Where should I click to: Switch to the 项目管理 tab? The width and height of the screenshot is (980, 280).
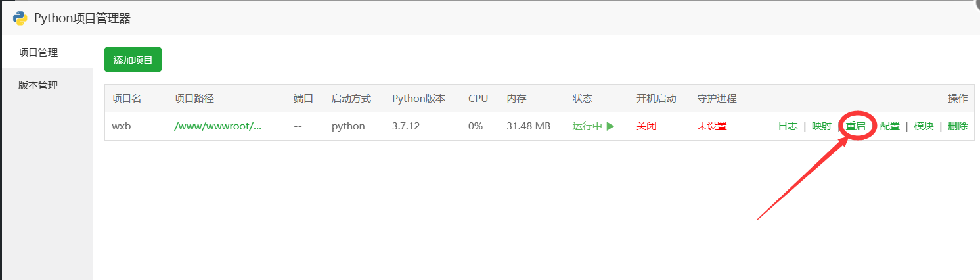38,52
